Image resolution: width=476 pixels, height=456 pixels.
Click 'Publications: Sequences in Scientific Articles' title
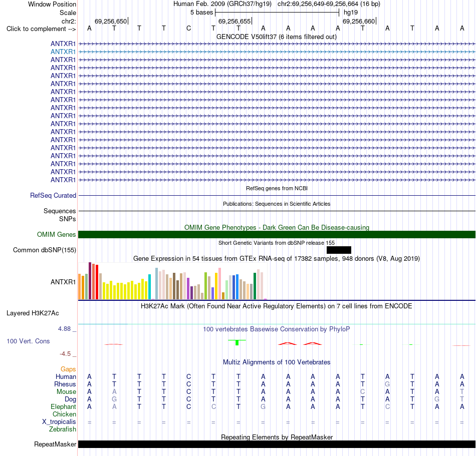277,204
